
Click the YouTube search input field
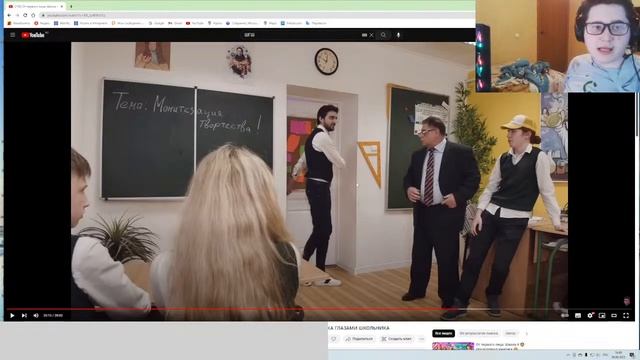pos(302,35)
